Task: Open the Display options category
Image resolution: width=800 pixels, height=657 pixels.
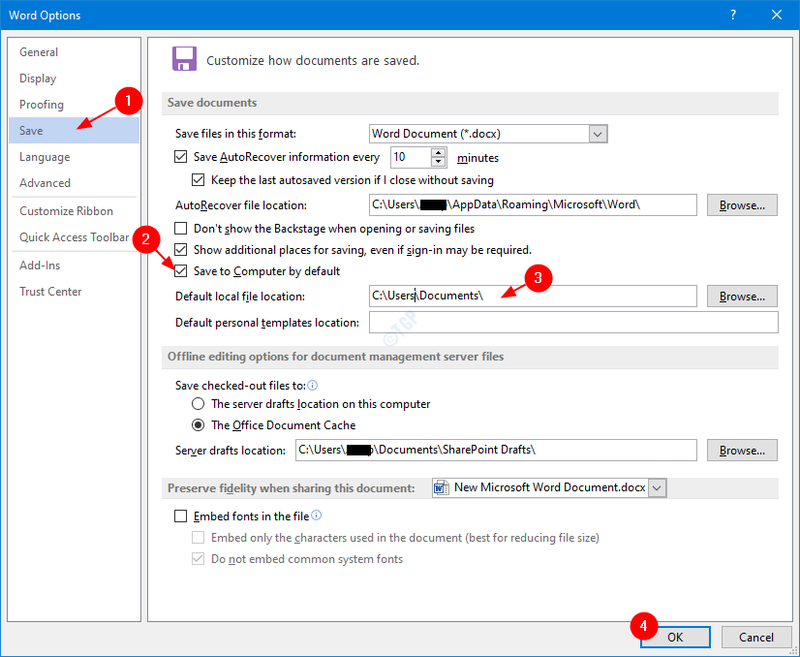Action: click(x=74, y=78)
